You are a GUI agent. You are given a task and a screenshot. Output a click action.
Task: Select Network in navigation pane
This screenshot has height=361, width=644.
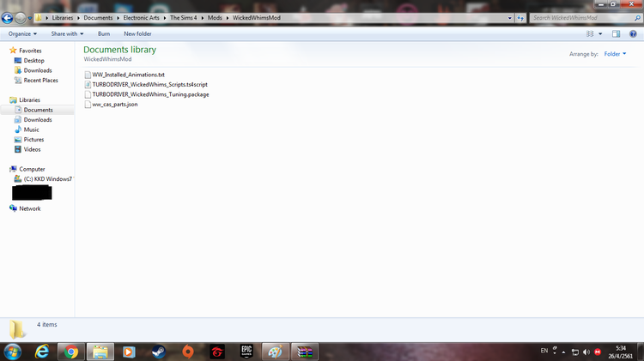(x=25, y=208)
